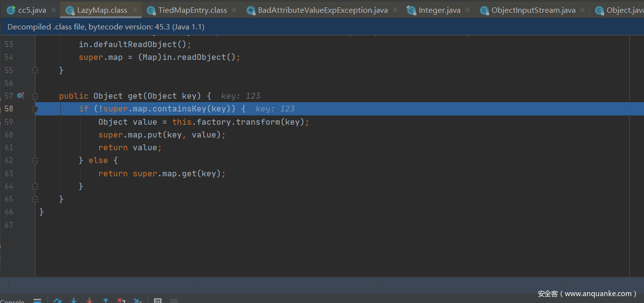Click the override gutter icon on line 57

click(x=21, y=96)
